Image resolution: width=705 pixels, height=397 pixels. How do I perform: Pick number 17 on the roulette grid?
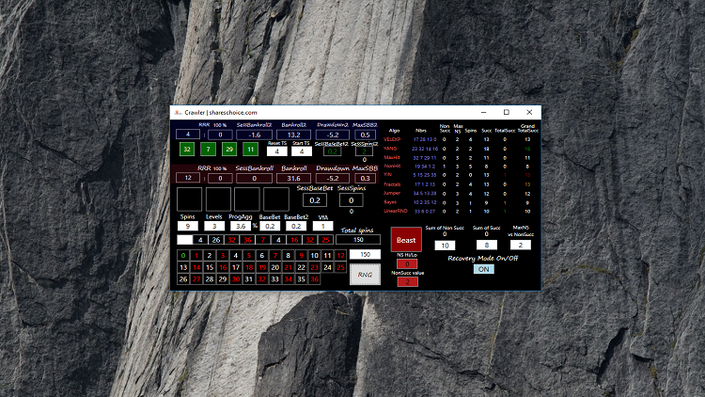click(236, 267)
